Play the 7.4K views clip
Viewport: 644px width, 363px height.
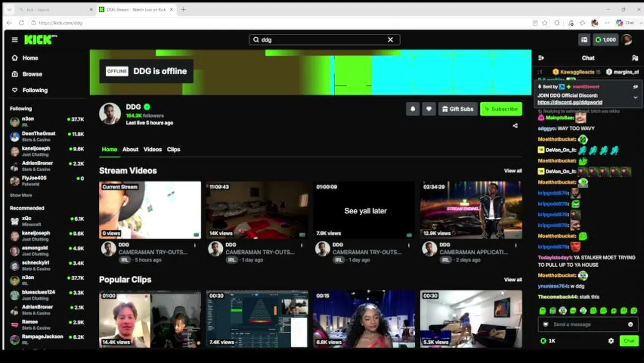(257, 319)
